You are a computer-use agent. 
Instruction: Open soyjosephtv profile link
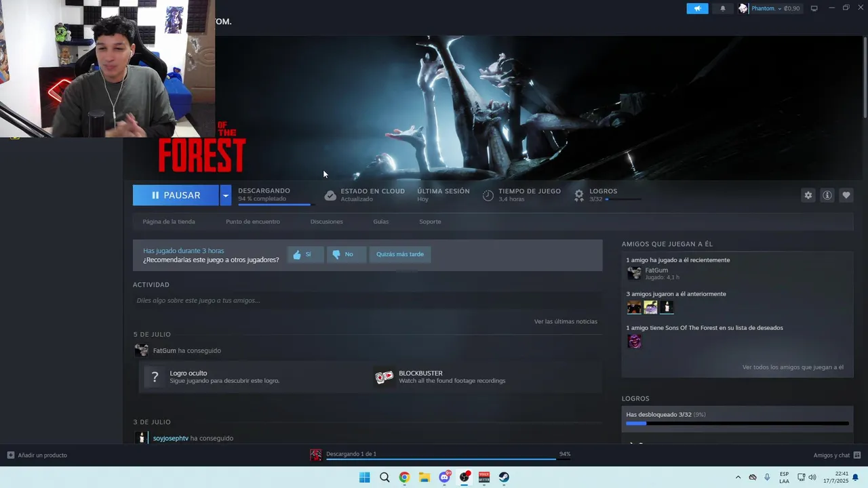(x=171, y=439)
